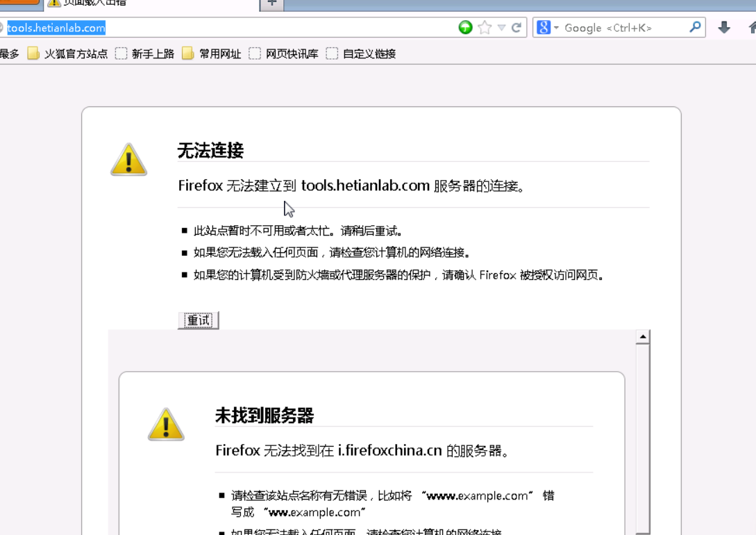Reload the page with the refresh icon
Viewport: 756px width, 535px height.
(x=516, y=28)
